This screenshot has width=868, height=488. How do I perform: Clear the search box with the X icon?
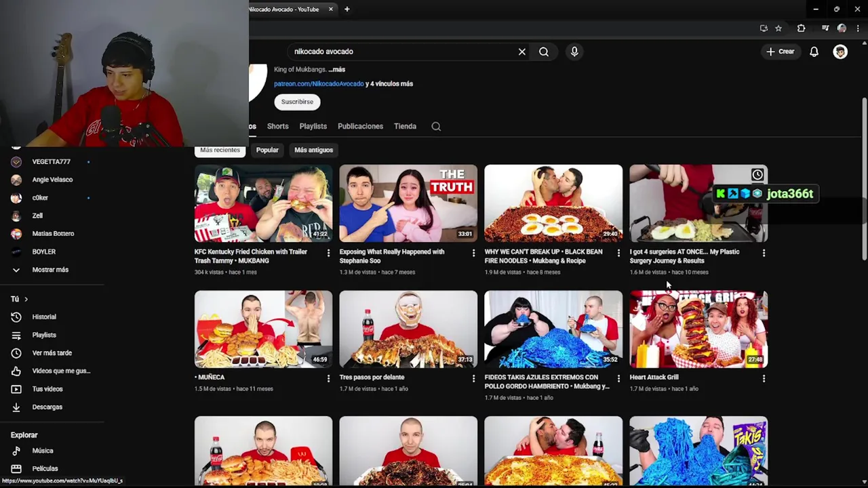pos(521,52)
